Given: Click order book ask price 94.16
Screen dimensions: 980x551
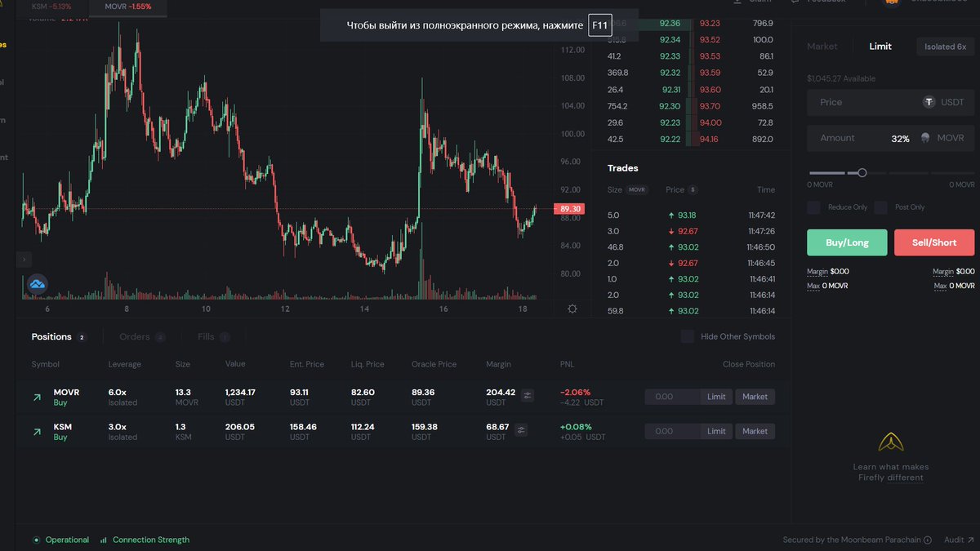Looking at the screenshot, I should (x=710, y=139).
